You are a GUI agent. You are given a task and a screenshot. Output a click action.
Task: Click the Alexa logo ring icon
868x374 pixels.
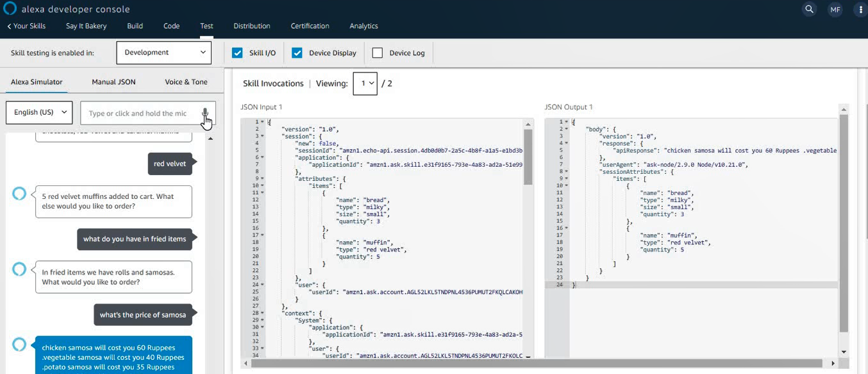10,9
